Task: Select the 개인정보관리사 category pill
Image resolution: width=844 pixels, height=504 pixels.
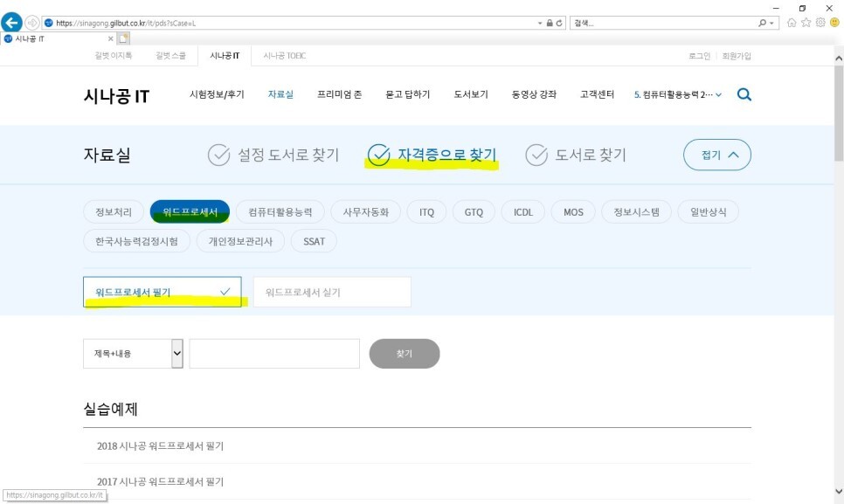Action: pos(240,241)
